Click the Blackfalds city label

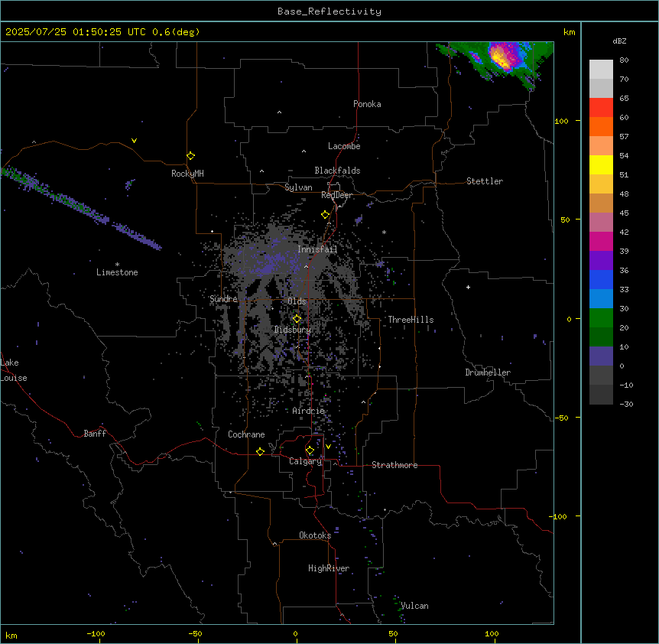pos(337,171)
